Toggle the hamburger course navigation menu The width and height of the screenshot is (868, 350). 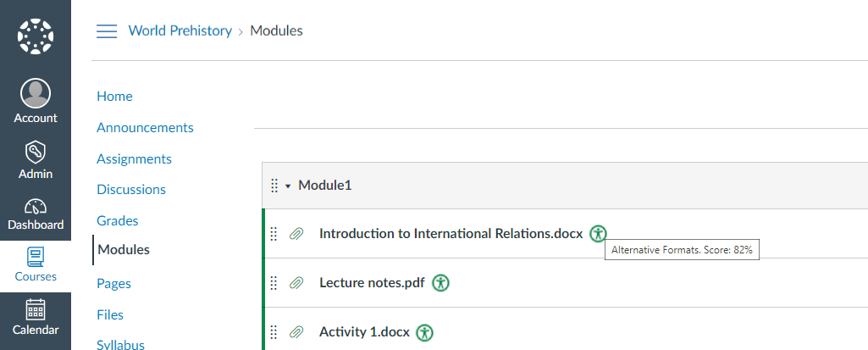pyautogui.click(x=107, y=31)
